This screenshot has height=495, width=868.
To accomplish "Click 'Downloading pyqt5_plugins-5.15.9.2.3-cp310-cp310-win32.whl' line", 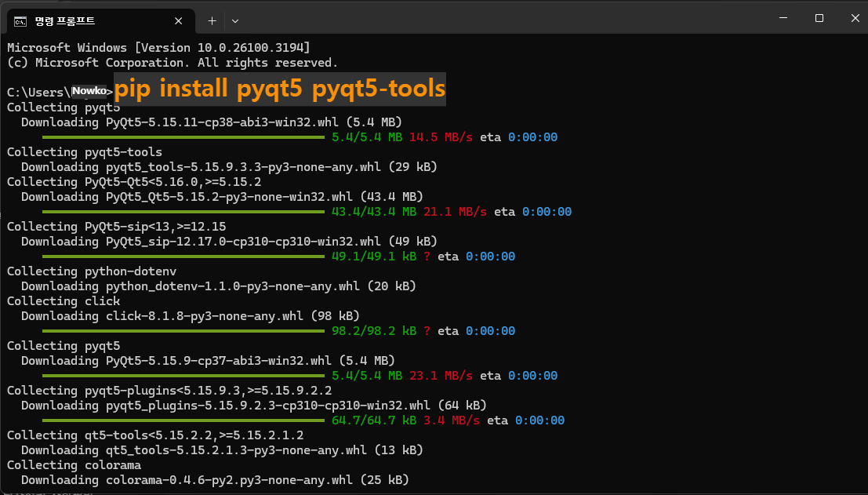I will 254,406.
